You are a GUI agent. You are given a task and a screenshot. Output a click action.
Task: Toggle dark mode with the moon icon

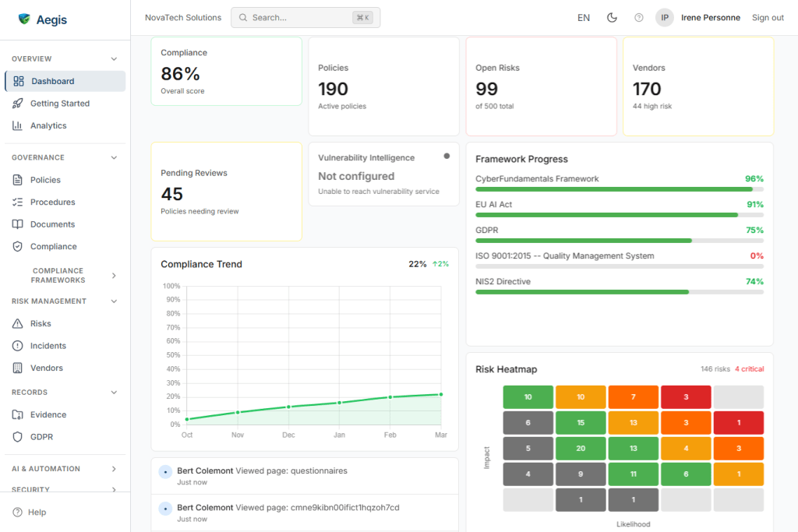[x=612, y=18]
